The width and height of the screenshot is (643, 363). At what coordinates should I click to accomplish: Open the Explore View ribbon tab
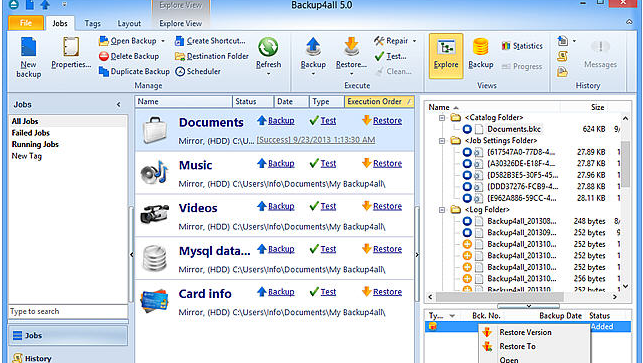tap(180, 23)
